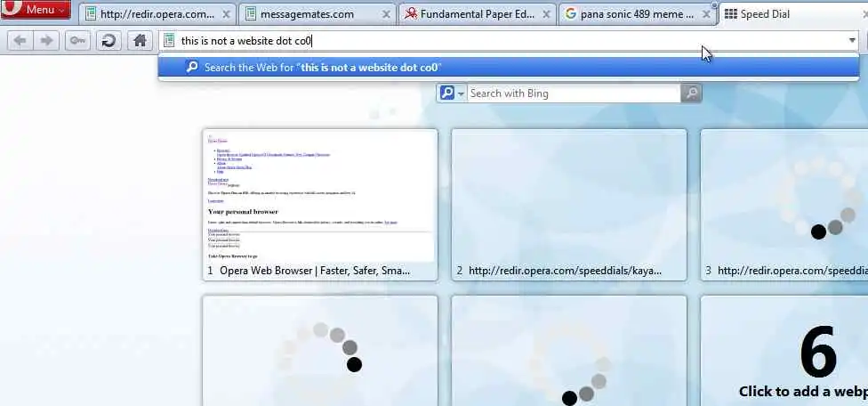Click the Bing search submit magnifier button

pyautogui.click(x=691, y=93)
